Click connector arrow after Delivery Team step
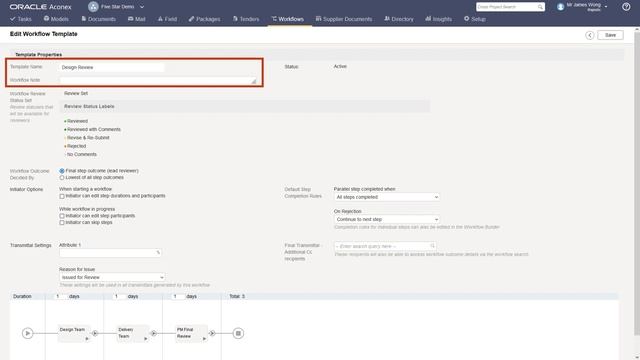Viewport: 640px width, 360px height. pyautogui.click(x=153, y=333)
